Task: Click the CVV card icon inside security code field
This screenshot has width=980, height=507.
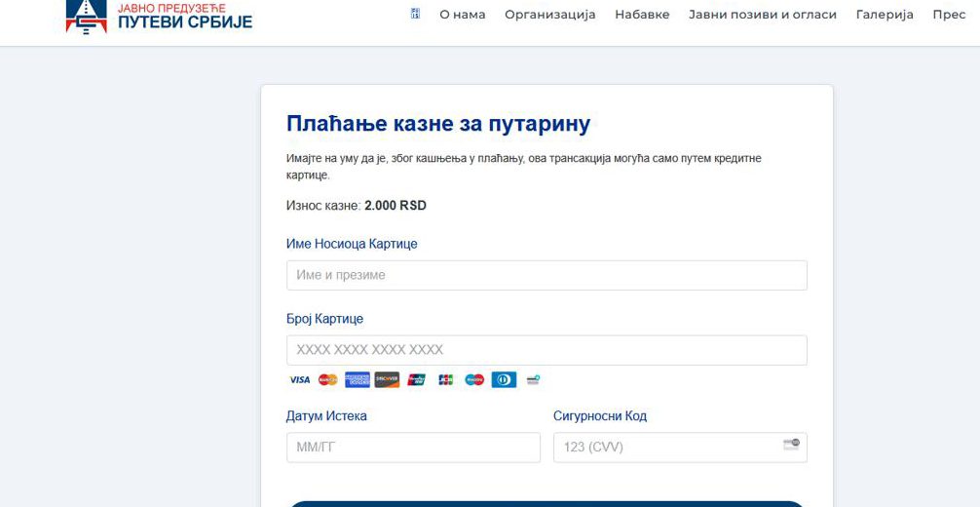Action: tap(791, 445)
